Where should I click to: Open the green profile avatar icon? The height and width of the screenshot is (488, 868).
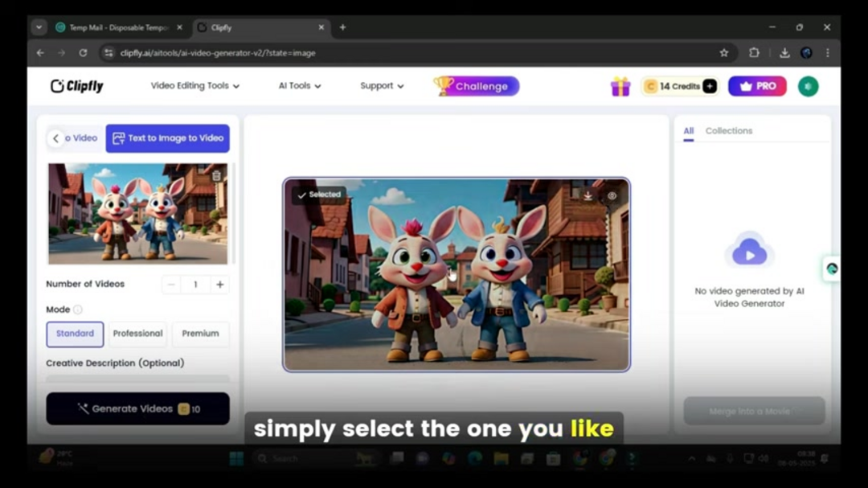click(x=808, y=86)
